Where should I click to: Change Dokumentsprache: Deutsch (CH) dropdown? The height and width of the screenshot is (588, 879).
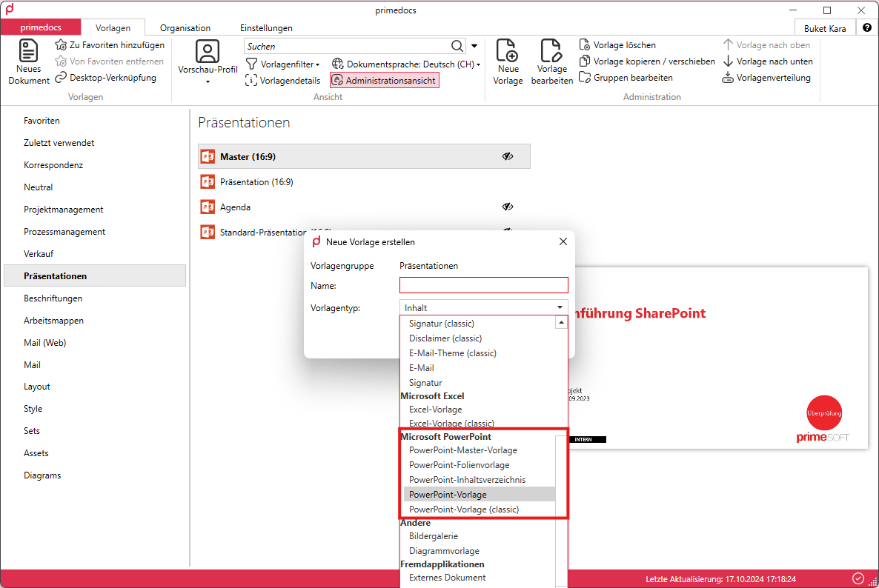pos(406,64)
